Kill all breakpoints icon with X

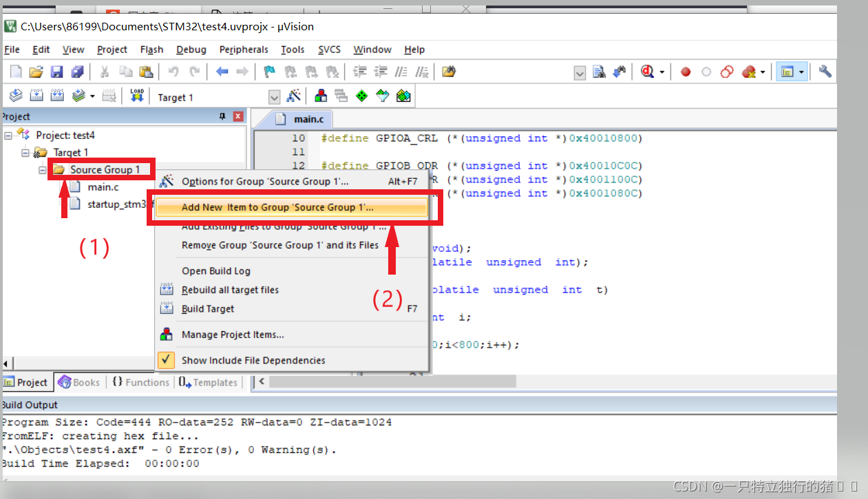(x=749, y=72)
